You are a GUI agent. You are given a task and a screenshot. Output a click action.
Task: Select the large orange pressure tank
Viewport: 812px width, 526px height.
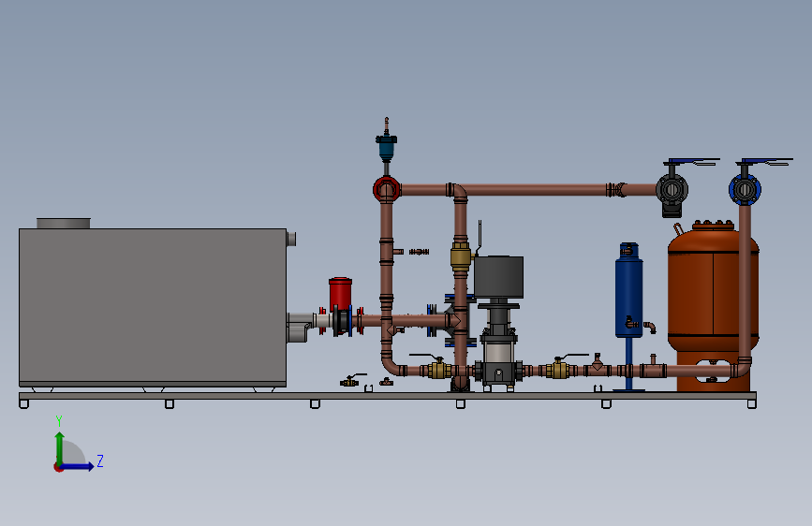tap(713, 305)
